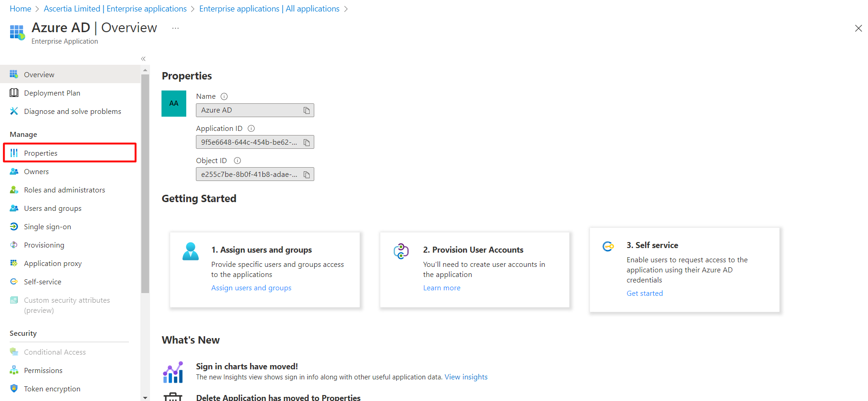Click the AA application logo tile
Screen dimensions: 868x401
coord(174,103)
